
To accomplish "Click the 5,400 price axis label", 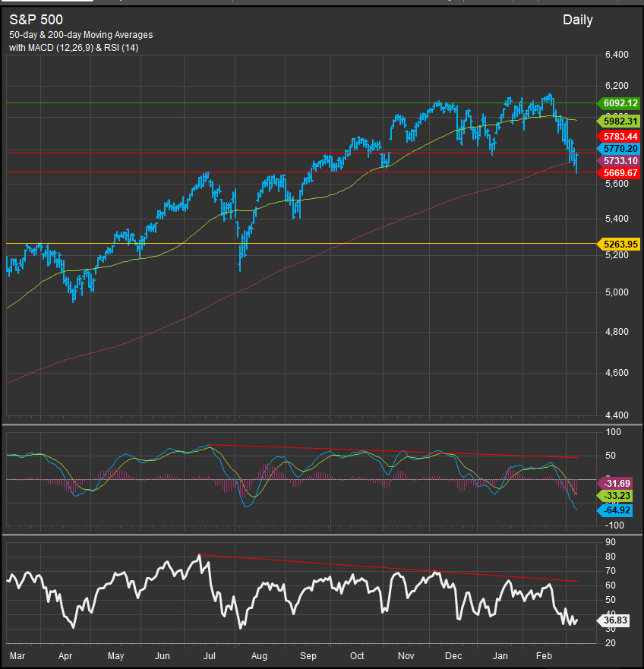I will (617, 219).
